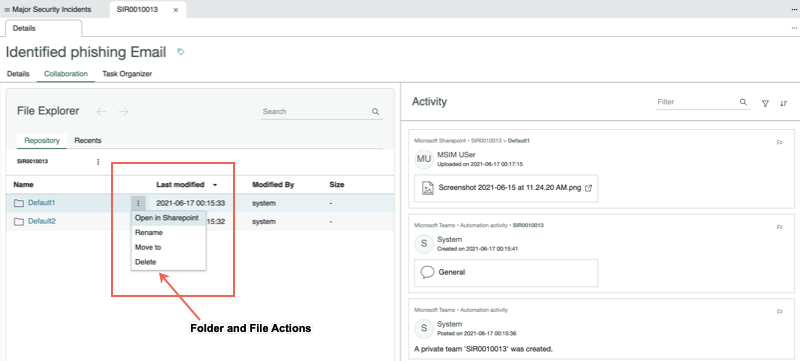800x361 pixels.
Task: Click the Activity filter search icon
Action: [743, 102]
